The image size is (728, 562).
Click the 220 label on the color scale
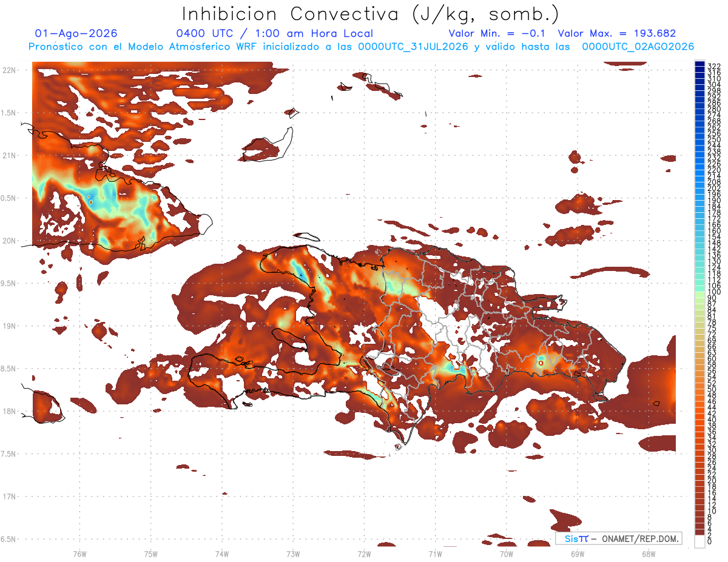click(x=713, y=170)
